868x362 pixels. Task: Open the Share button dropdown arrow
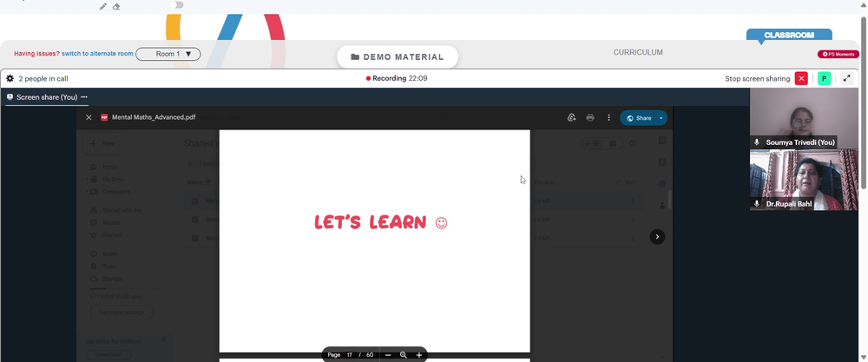coord(661,118)
